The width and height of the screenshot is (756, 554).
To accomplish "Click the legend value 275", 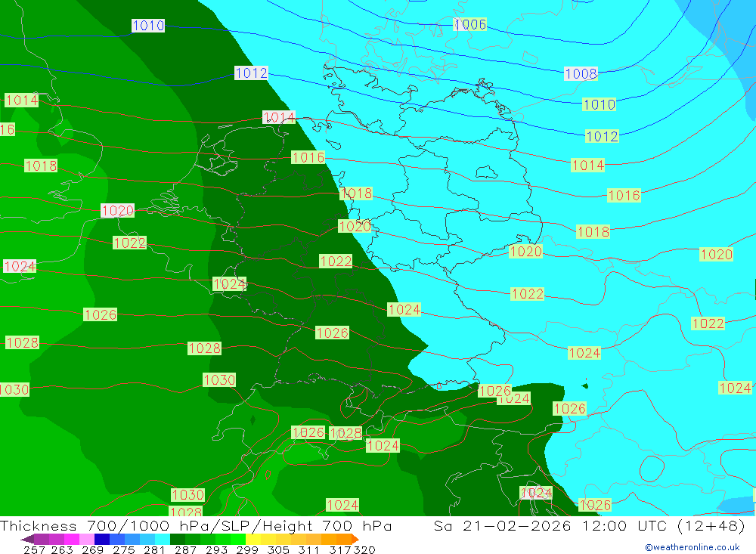I will (123, 549).
